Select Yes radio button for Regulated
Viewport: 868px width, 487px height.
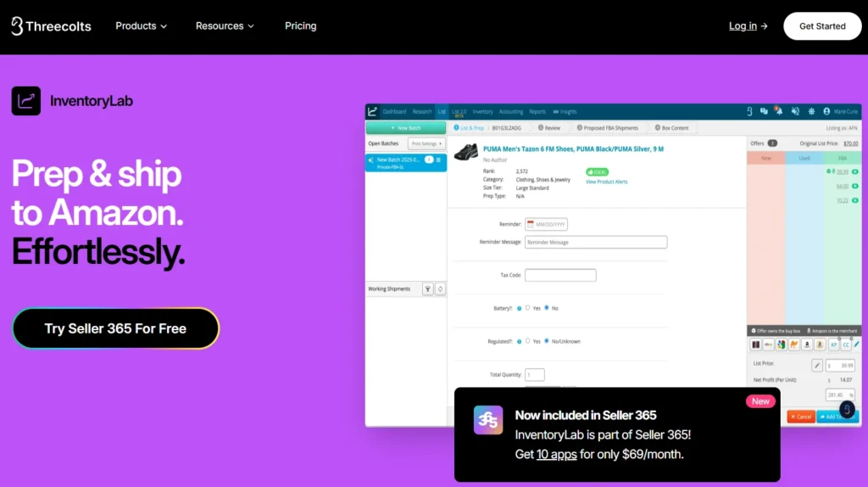pos(528,341)
